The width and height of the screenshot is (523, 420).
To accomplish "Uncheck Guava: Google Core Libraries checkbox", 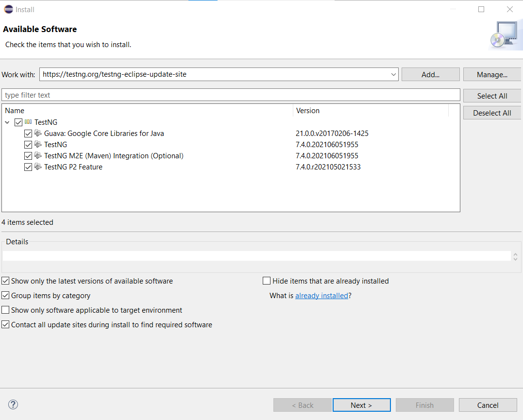I will pos(28,133).
